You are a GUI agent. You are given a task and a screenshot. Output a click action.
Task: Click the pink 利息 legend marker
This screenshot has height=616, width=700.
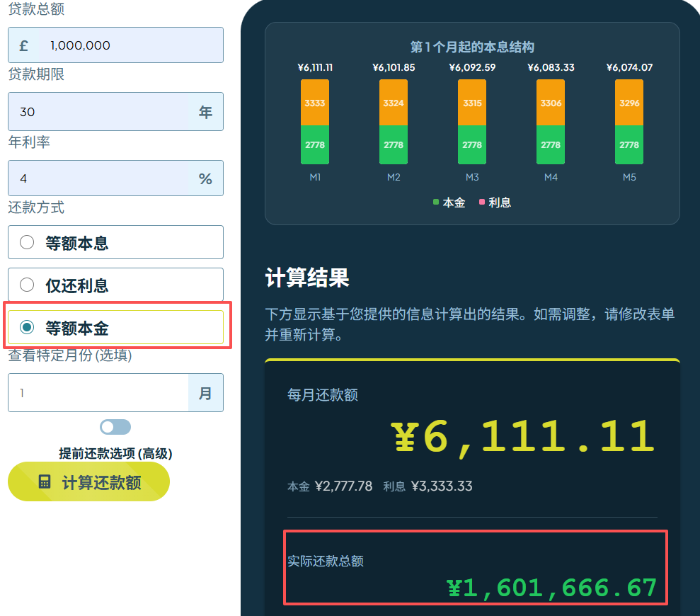pyautogui.click(x=481, y=202)
